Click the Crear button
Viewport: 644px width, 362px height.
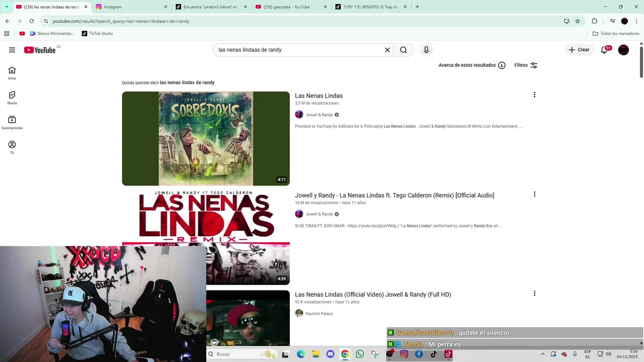click(579, 50)
